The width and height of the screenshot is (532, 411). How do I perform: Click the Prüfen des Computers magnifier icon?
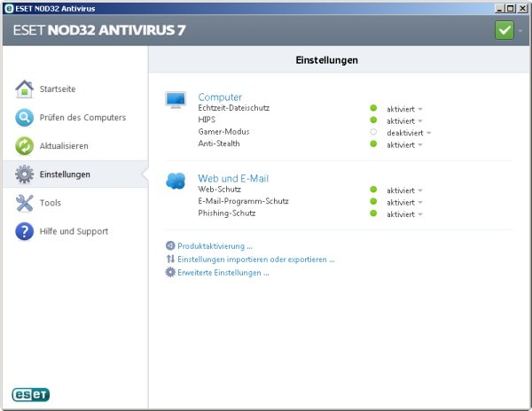click(x=25, y=118)
